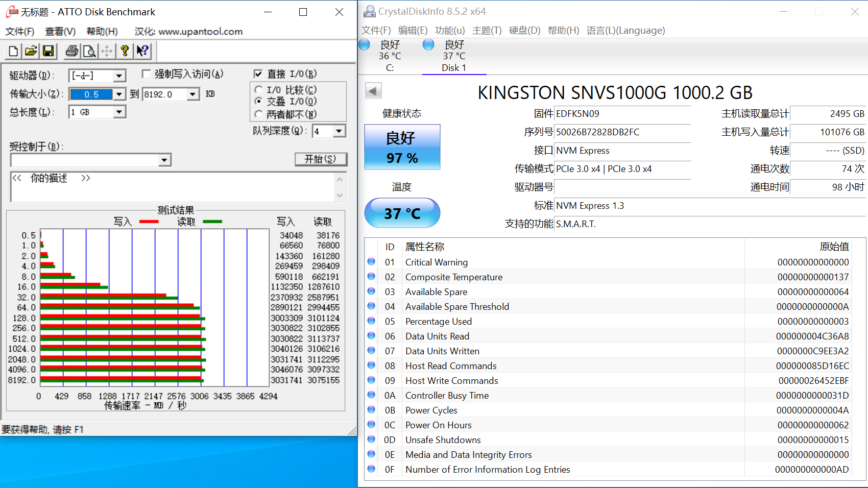Screen dimensions: 868x488
Task: Click the previous disk arrow in CrystalDiskInfo
Action: click(373, 91)
